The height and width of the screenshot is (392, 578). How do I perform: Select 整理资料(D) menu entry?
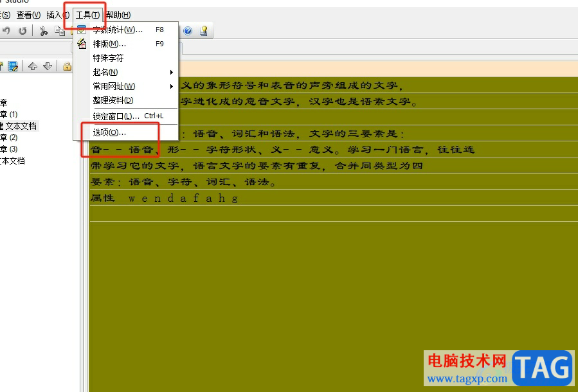coord(126,100)
